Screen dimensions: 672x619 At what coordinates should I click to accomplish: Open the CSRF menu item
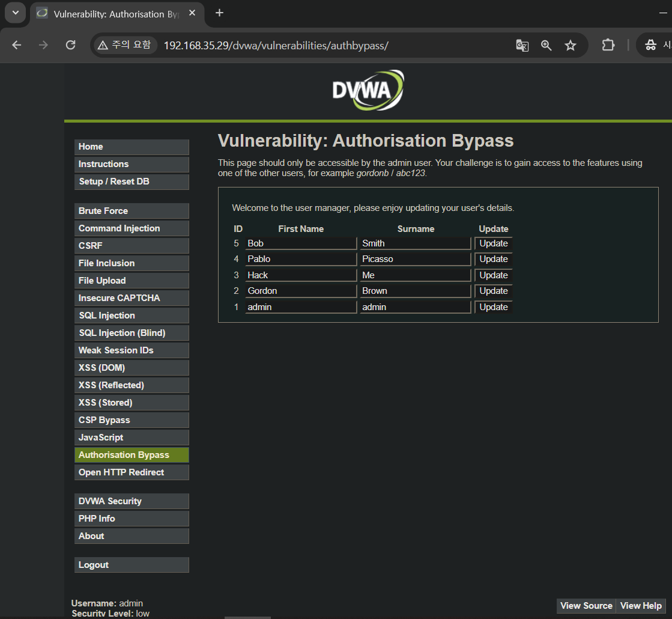(x=132, y=245)
